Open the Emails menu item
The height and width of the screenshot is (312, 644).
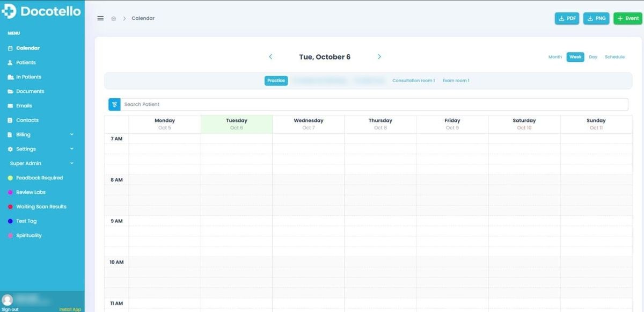point(24,106)
